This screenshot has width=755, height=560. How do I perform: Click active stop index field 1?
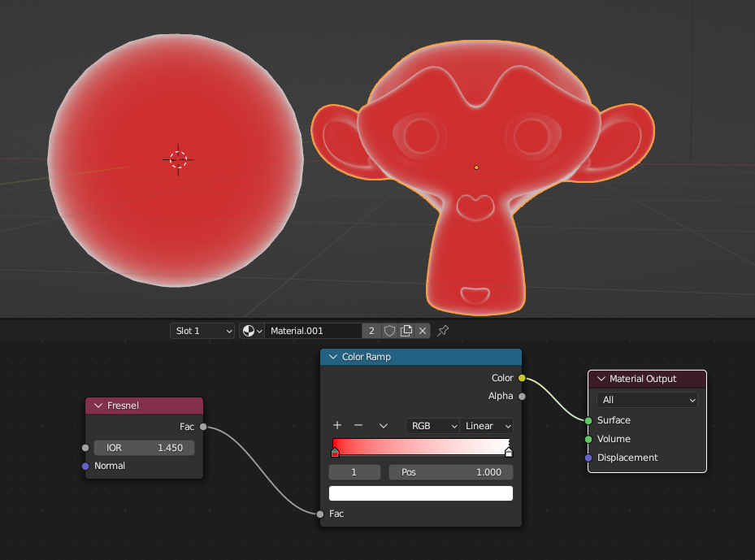[354, 472]
